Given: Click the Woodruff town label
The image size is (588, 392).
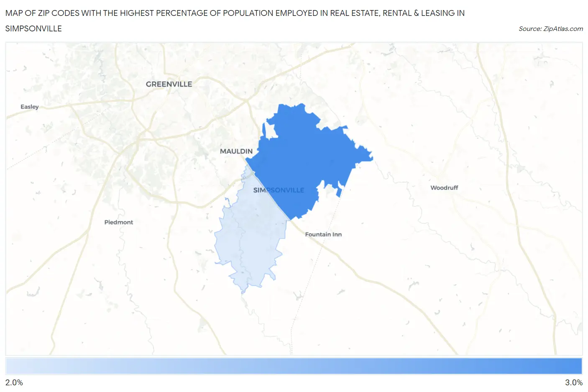Looking at the screenshot, I should point(444,188).
